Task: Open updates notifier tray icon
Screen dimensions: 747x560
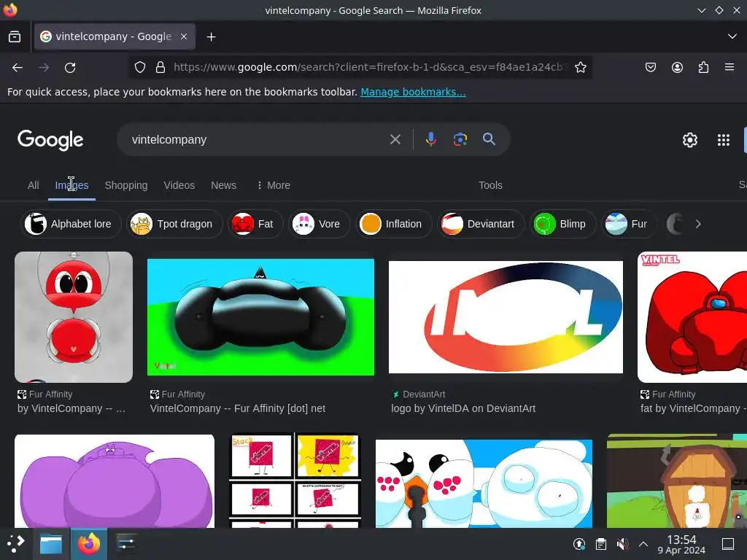Action: [x=578, y=544]
